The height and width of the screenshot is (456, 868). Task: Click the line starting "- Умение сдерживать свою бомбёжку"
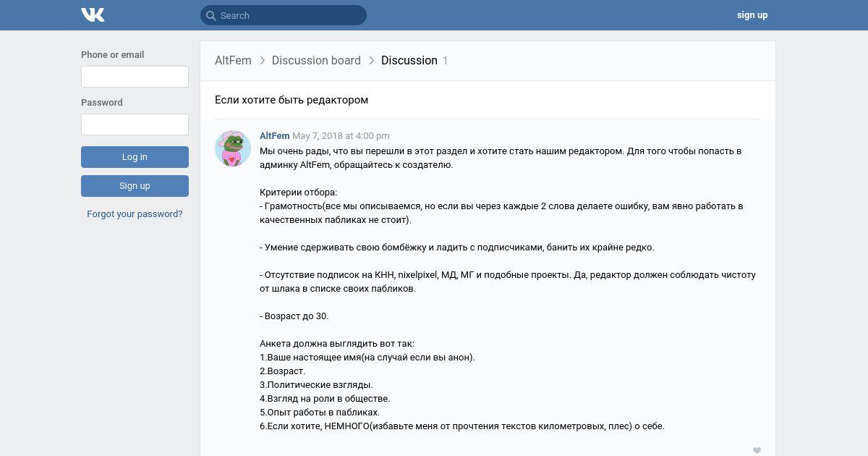click(457, 248)
